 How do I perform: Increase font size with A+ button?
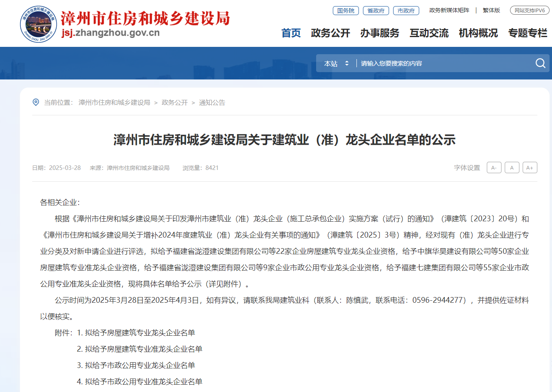[x=530, y=167]
